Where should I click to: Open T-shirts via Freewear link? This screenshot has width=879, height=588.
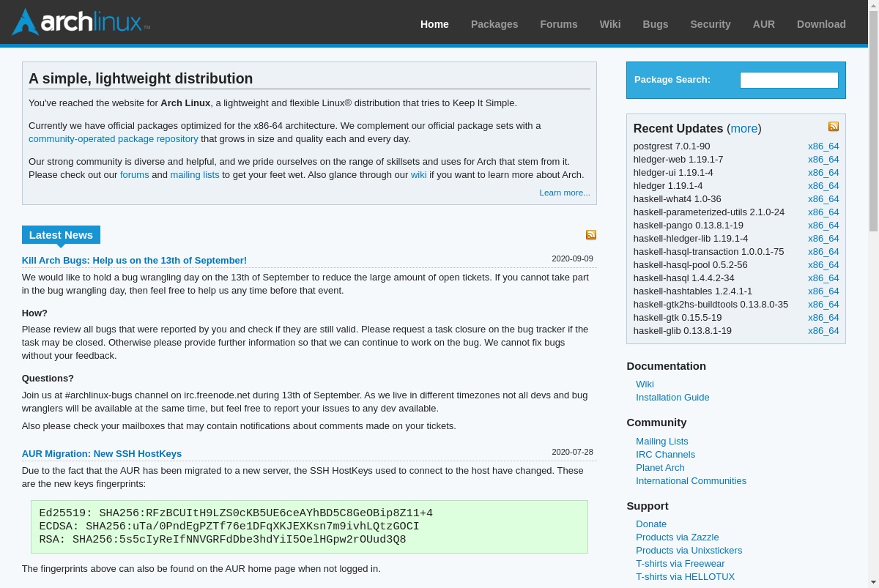click(x=680, y=564)
